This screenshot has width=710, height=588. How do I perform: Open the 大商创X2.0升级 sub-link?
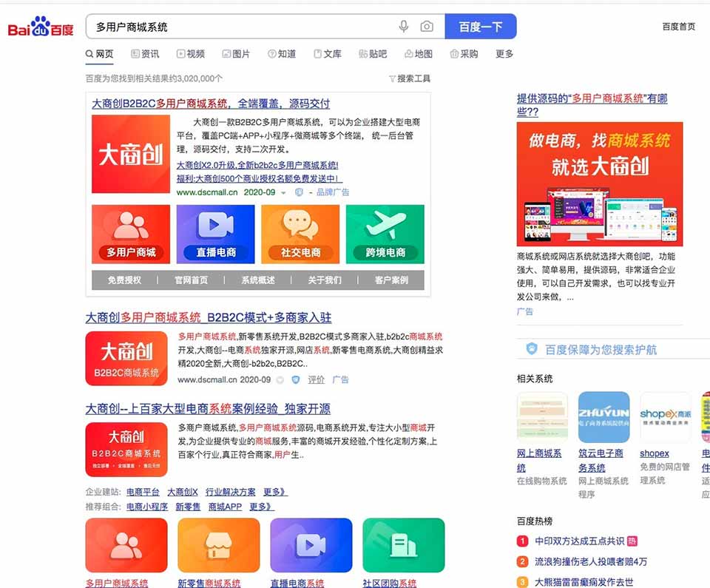(x=257, y=166)
